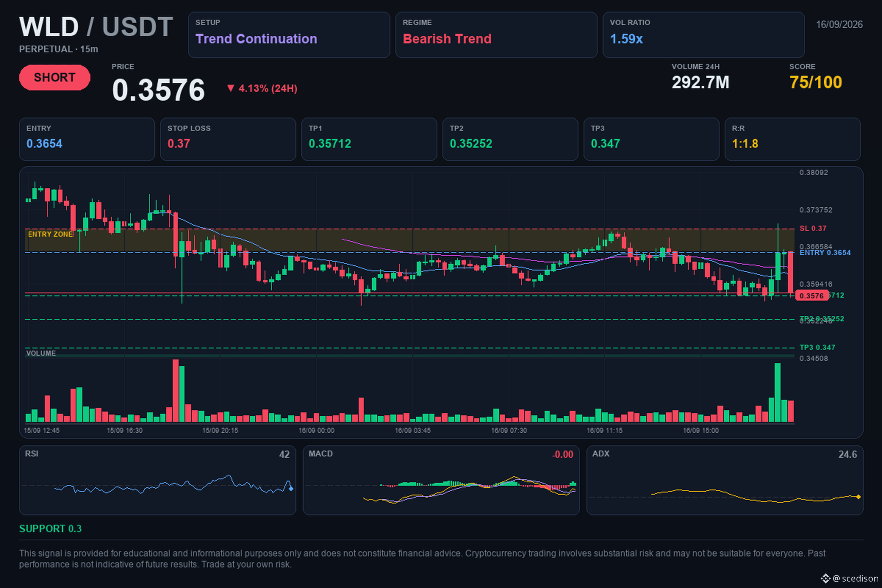Click the scedison watermark logo icon

(x=825, y=578)
